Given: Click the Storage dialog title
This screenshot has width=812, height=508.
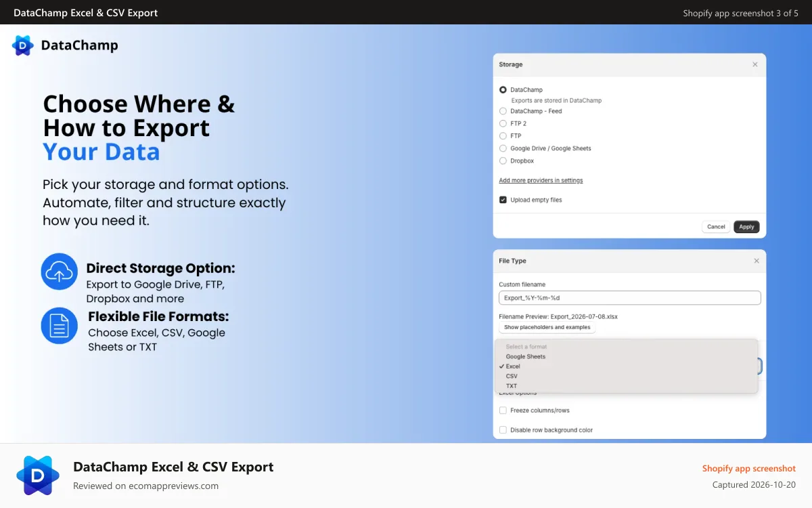Looking at the screenshot, I should [x=511, y=64].
